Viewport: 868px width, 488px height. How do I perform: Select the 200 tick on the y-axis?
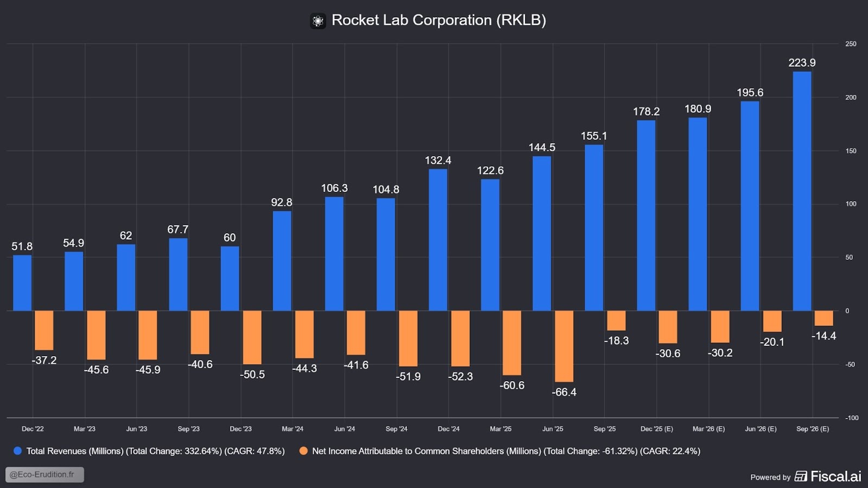(x=851, y=98)
